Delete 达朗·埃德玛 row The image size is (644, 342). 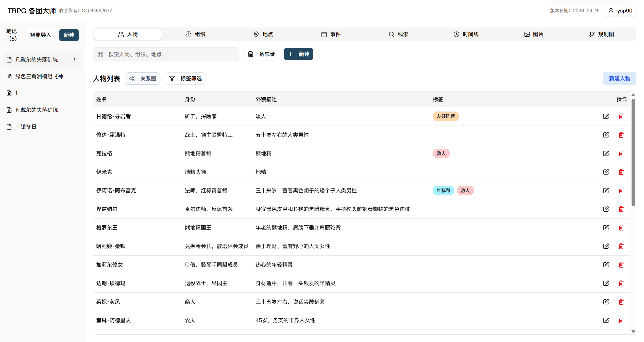pyautogui.click(x=621, y=283)
